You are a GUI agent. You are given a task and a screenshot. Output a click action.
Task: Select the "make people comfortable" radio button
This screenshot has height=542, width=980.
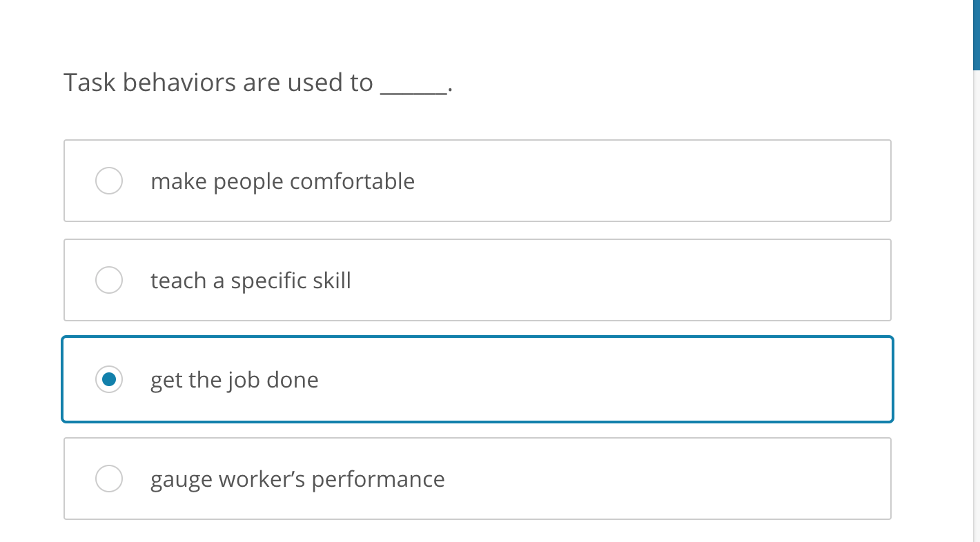coord(108,181)
